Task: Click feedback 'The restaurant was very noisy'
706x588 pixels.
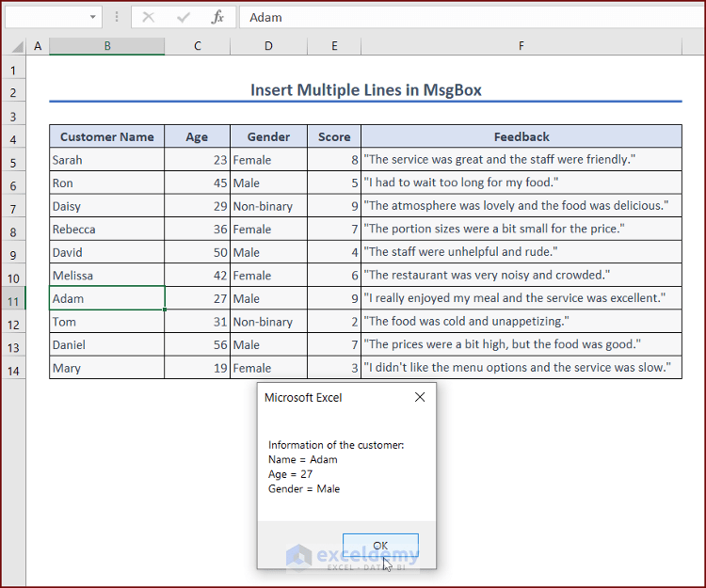Action: tap(521, 276)
